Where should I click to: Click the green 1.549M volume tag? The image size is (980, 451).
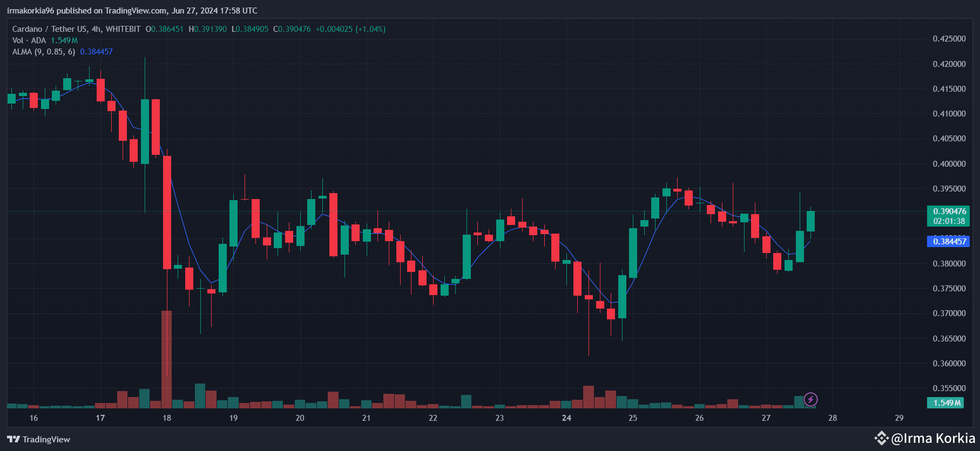point(947,402)
